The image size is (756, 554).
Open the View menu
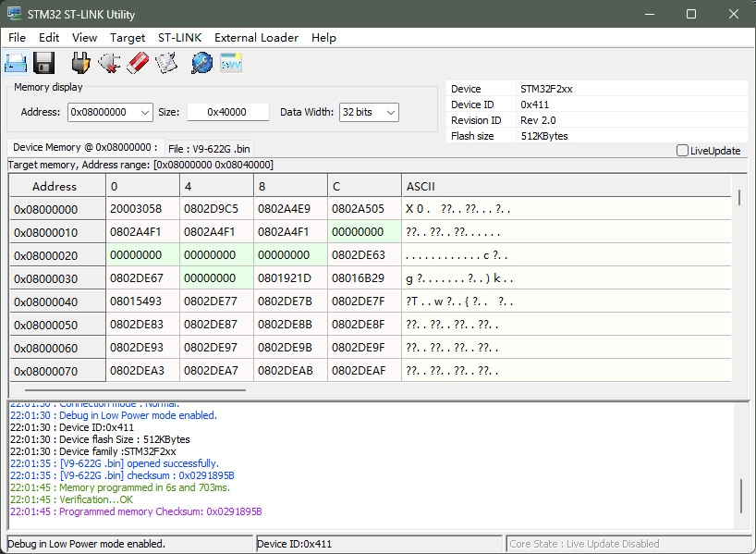[84, 38]
